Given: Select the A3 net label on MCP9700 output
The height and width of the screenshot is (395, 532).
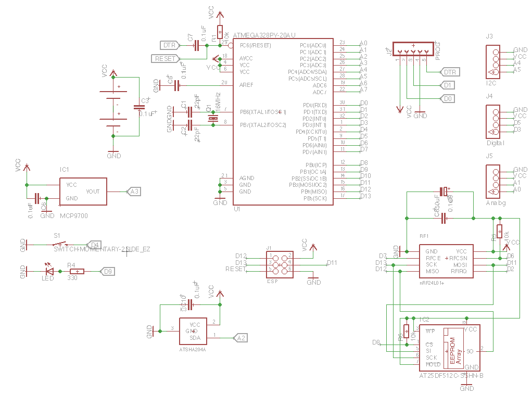Looking at the screenshot, I should tap(134, 192).
